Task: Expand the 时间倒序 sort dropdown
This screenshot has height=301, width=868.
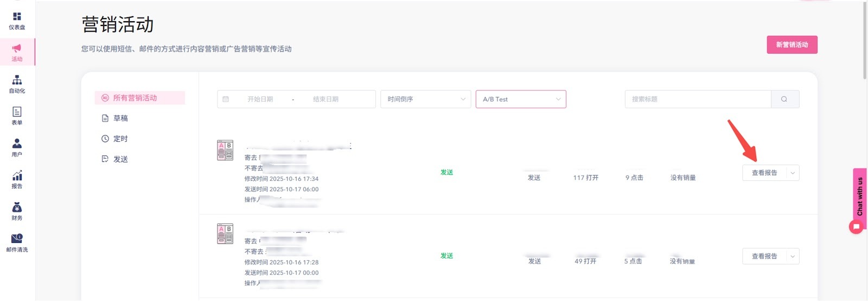Action: [x=426, y=99]
